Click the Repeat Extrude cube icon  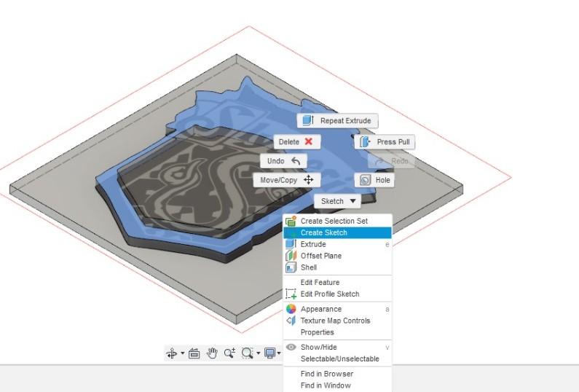(x=308, y=120)
